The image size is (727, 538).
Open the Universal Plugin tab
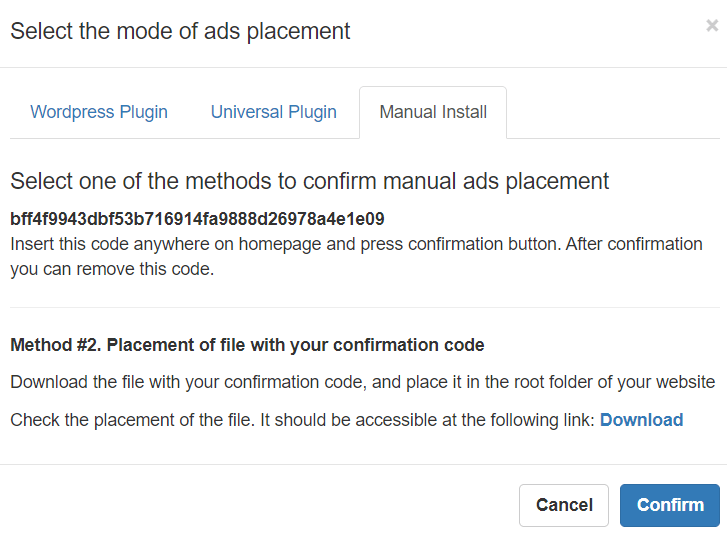pyautogui.click(x=274, y=112)
